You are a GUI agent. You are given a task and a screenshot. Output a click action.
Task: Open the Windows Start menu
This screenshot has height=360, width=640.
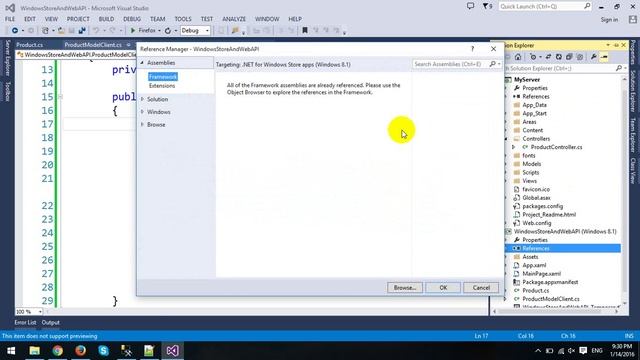[x=11, y=351]
